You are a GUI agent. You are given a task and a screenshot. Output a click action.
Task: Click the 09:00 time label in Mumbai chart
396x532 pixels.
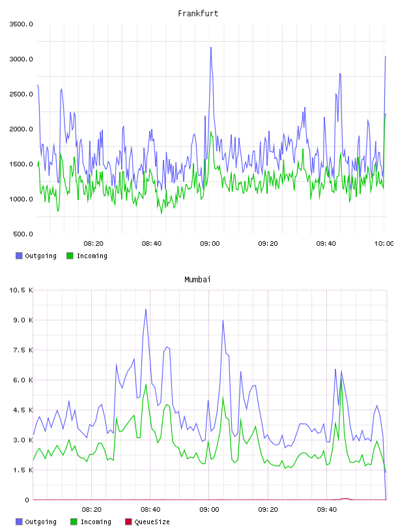coord(209,510)
